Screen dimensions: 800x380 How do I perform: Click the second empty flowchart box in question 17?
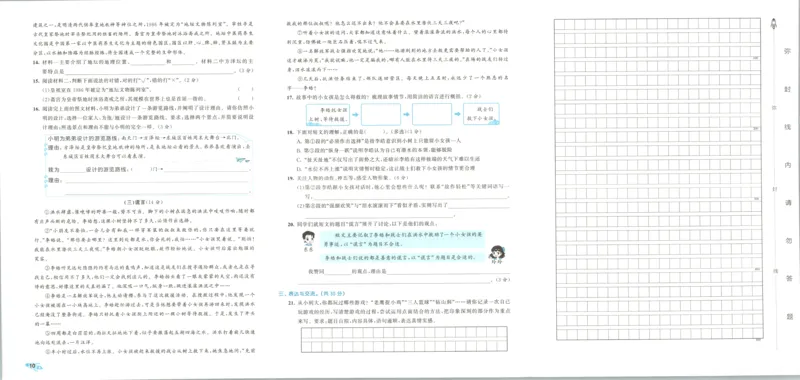click(x=432, y=114)
